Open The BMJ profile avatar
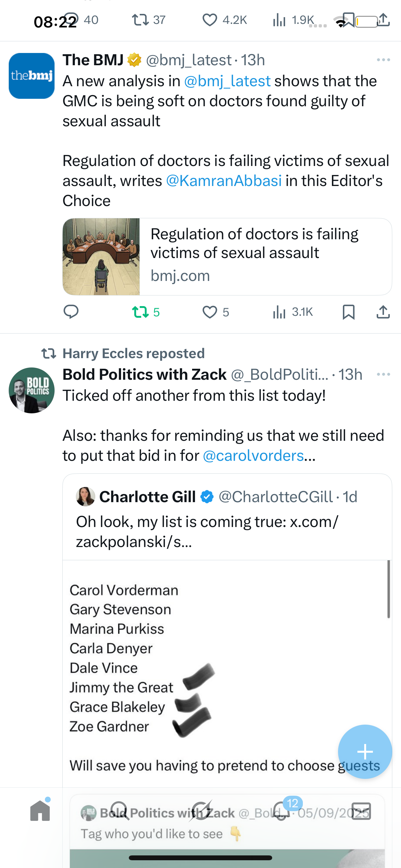The image size is (401, 868). coord(32,76)
